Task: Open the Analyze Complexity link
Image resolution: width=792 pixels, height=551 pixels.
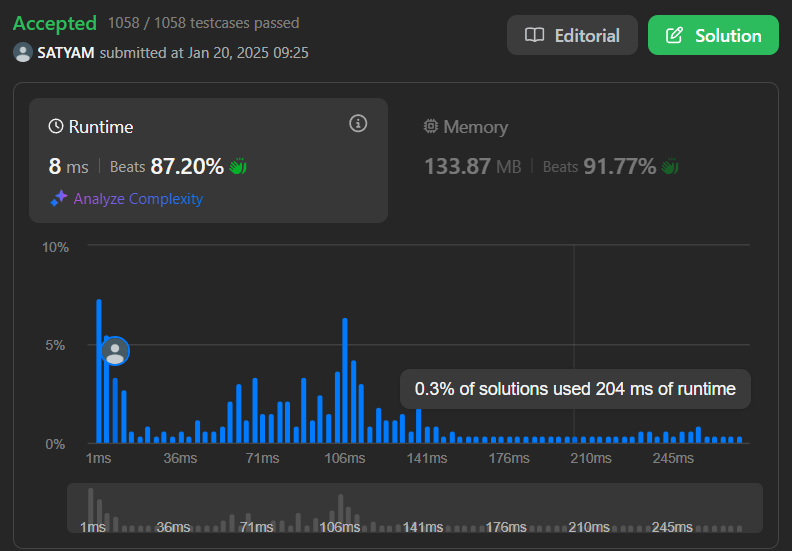Action: (138, 198)
